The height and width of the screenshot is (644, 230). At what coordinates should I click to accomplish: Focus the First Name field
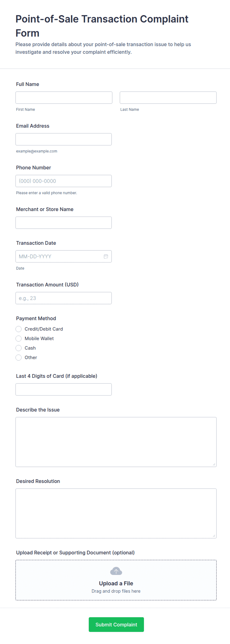click(x=64, y=97)
